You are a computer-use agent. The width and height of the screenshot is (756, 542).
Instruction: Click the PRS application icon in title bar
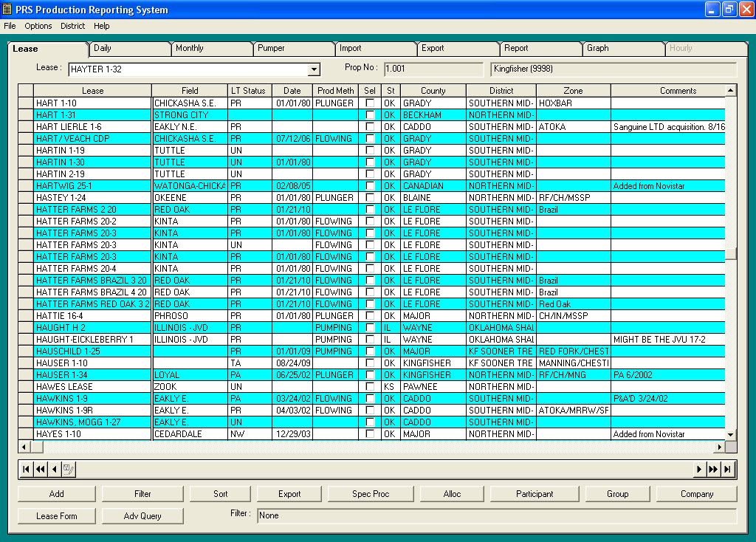click(8, 9)
